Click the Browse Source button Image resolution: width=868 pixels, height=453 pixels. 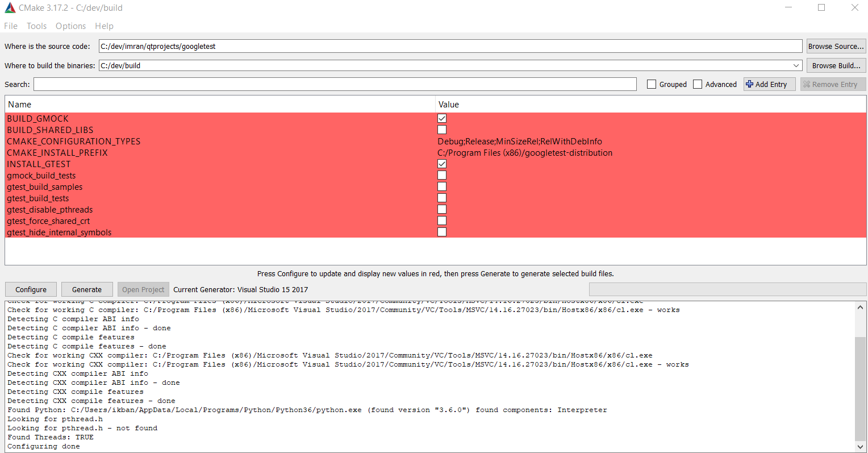[836, 46]
